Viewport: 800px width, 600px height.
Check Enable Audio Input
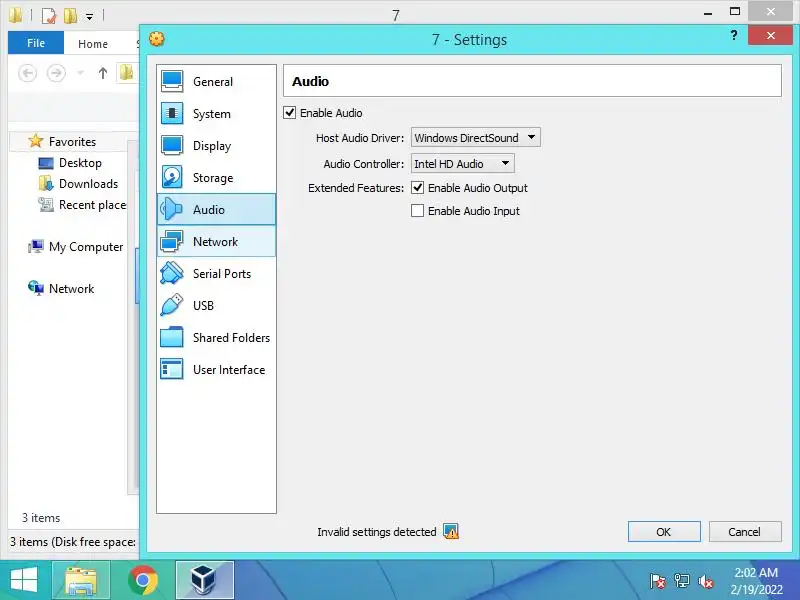(417, 211)
